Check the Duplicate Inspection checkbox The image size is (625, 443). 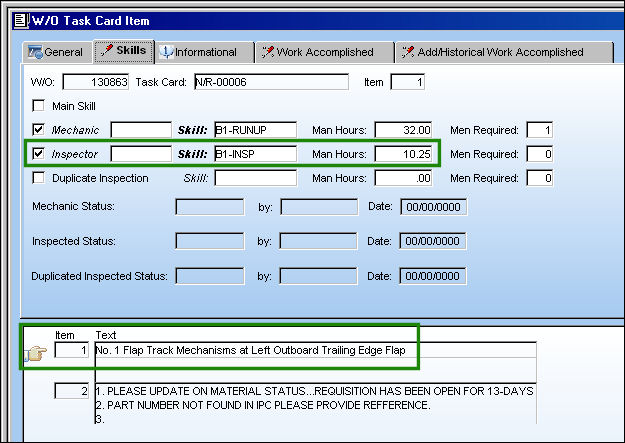[x=38, y=177]
